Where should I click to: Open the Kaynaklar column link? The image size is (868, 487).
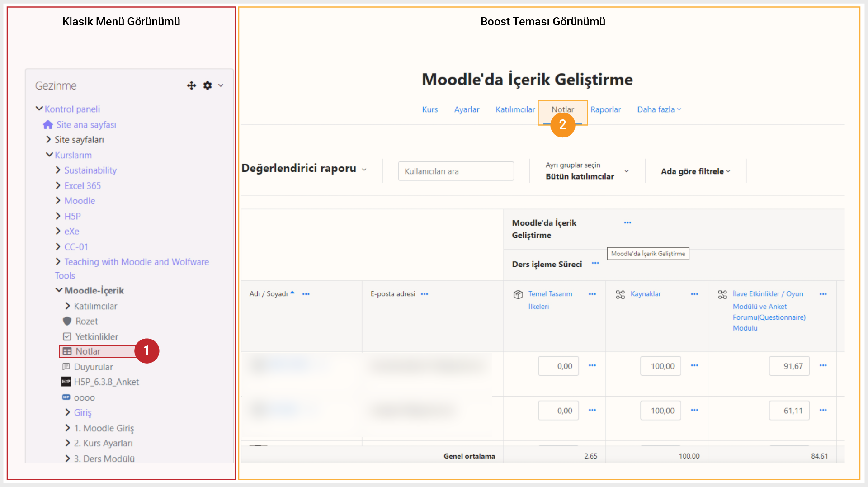(646, 294)
